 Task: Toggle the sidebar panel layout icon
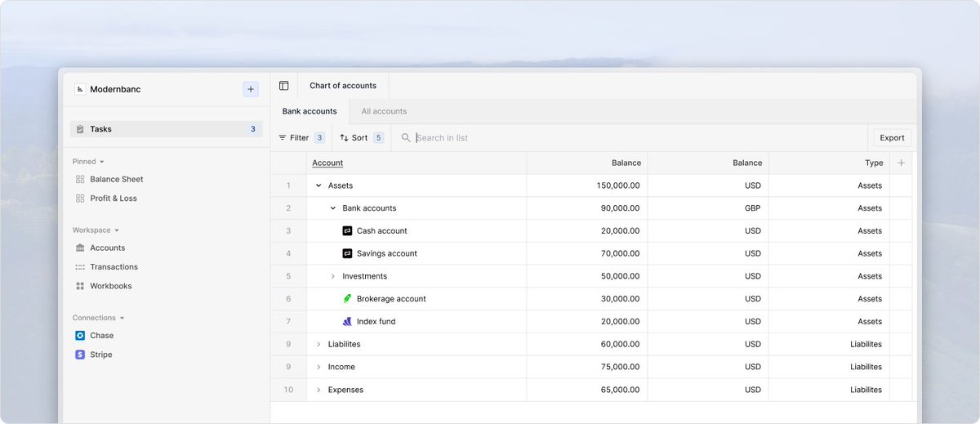click(x=284, y=86)
